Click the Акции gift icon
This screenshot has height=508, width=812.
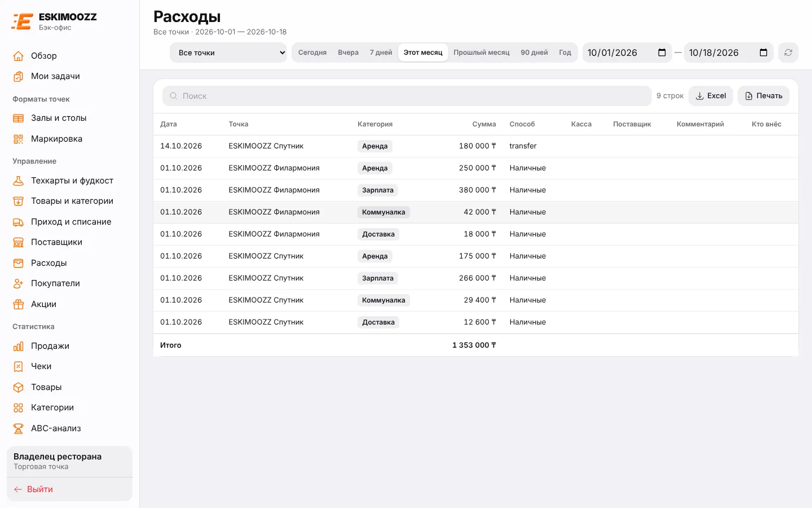coord(19,304)
